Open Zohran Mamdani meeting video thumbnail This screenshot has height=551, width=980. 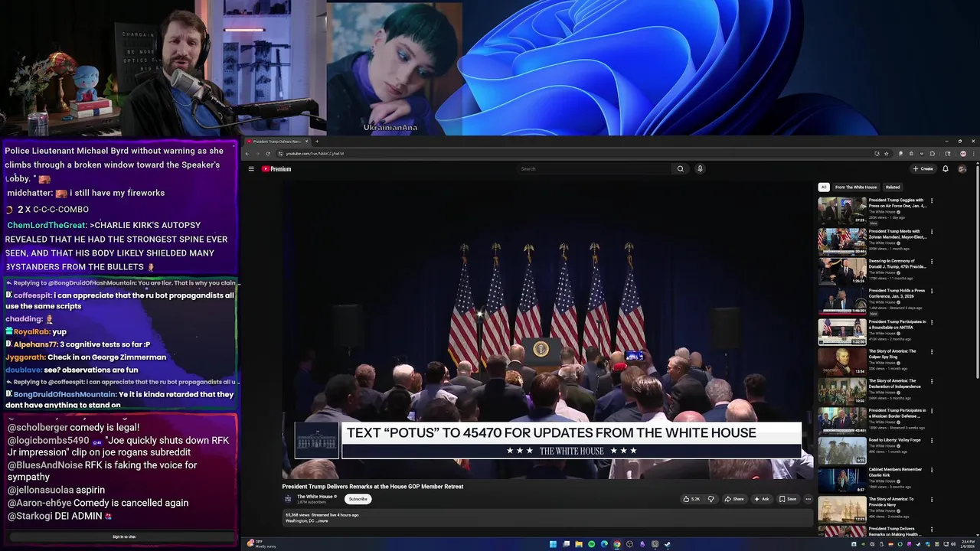pos(842,241)
